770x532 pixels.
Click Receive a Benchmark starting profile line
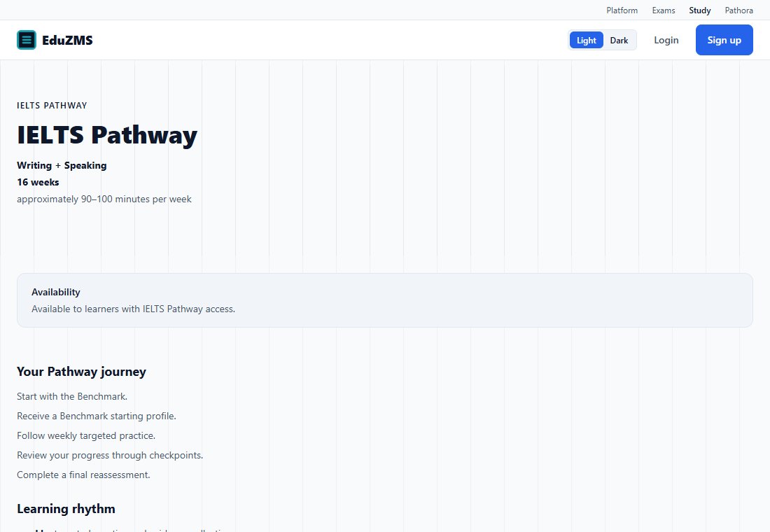97,416
